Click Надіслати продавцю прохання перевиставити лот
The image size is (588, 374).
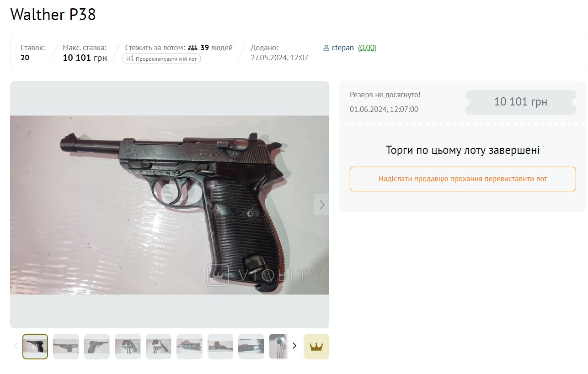tap(463, 179)
